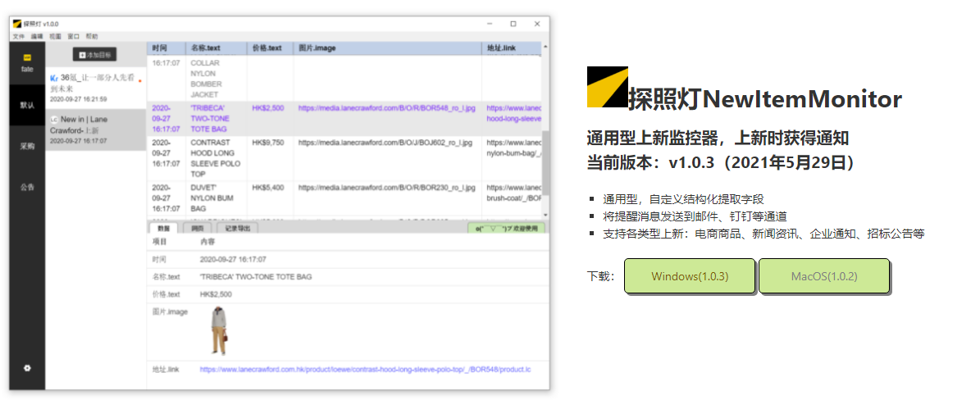Click the 添加目标 add target button

[x=95, y=55]
